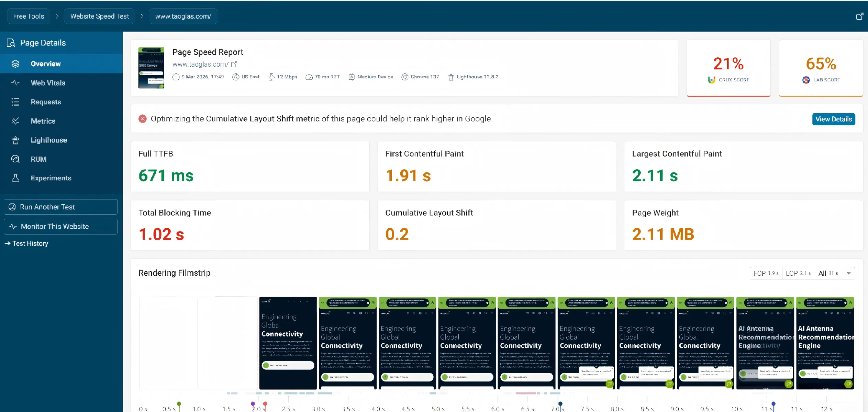Click the dark marker at 7.0 s on timeline
Image resolution: width=868 pixels, height=412 pixels.
(x=560, y=404)
